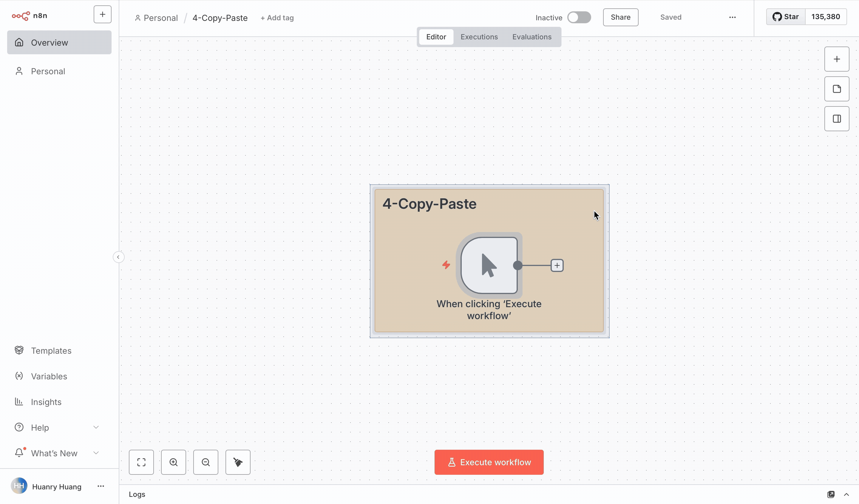Screen dimensions: 859x504
Task: Toggle the Inactive workflow switch
Action: click(579, 17)
